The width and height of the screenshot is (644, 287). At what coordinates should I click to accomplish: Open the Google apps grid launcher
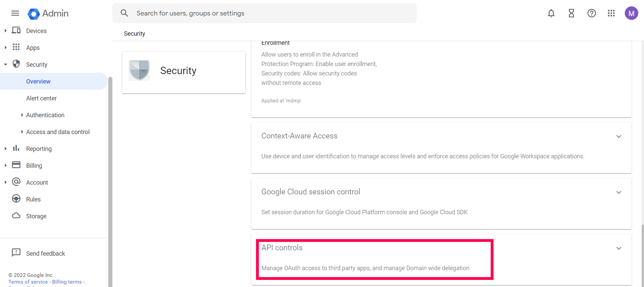tap(611, 13)
